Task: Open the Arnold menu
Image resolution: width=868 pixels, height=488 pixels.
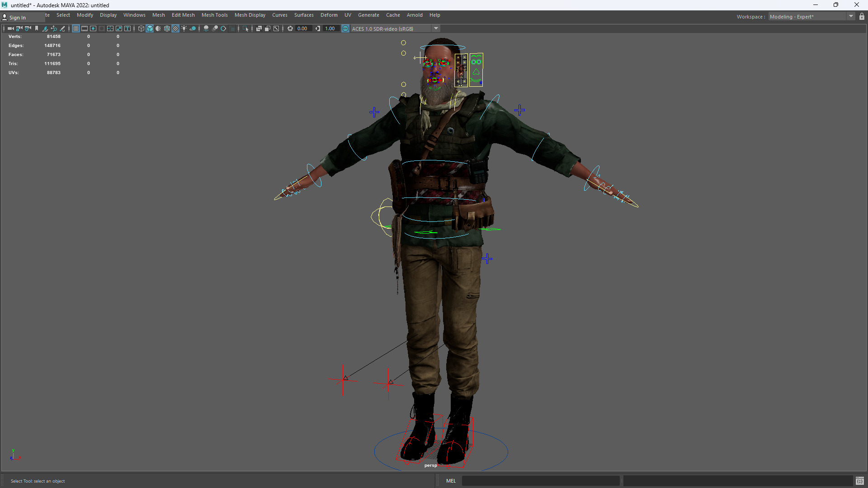Action: click(415, 15)
